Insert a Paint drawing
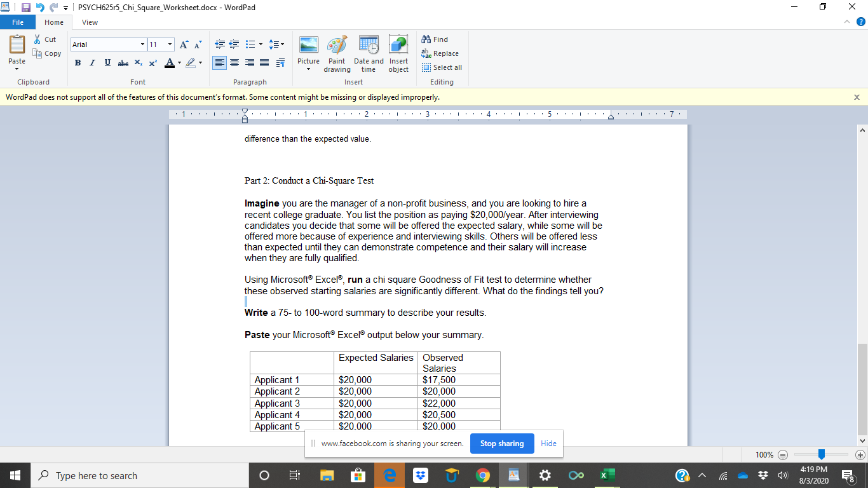 (337, 54)
